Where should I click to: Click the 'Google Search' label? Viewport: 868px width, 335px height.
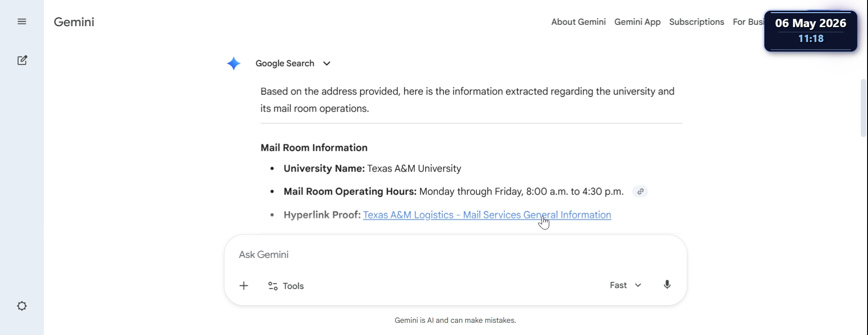[x=285, y=64]
